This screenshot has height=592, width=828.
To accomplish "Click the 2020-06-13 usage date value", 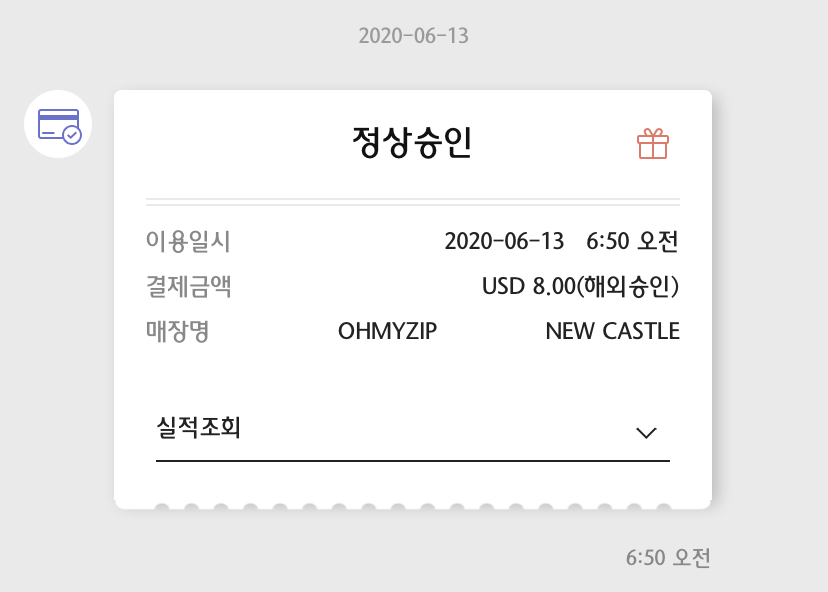I will tap(504, 241).
